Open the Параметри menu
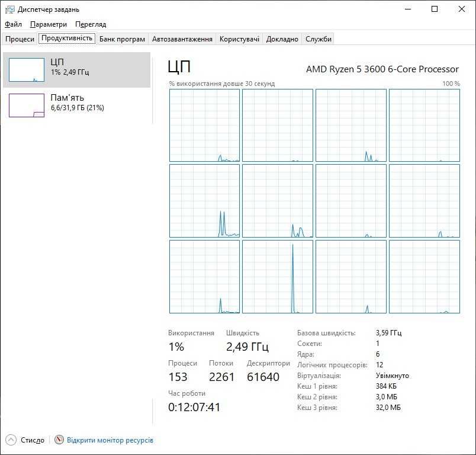 point(49,24)
